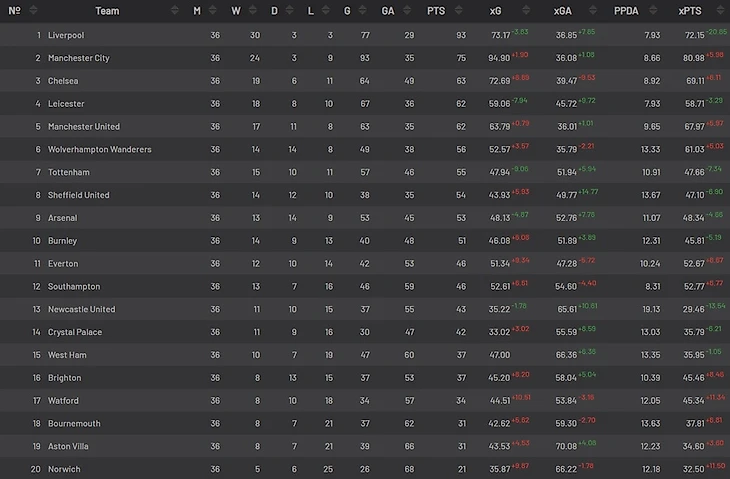Image resolution: width=730 pixels, height=479 pixels.
Task: Sort by GA column header
Action: point(387,11)
